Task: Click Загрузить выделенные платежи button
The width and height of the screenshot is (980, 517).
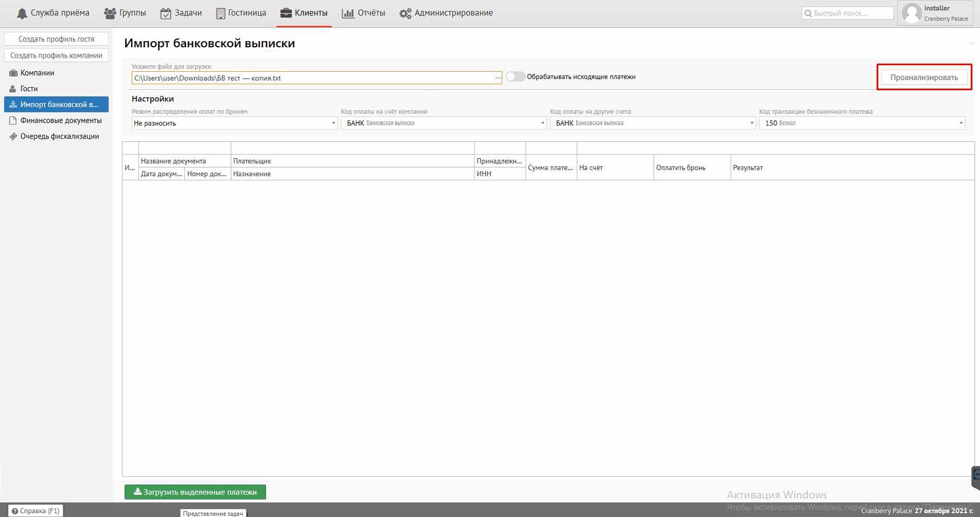Action: (195, 492)
